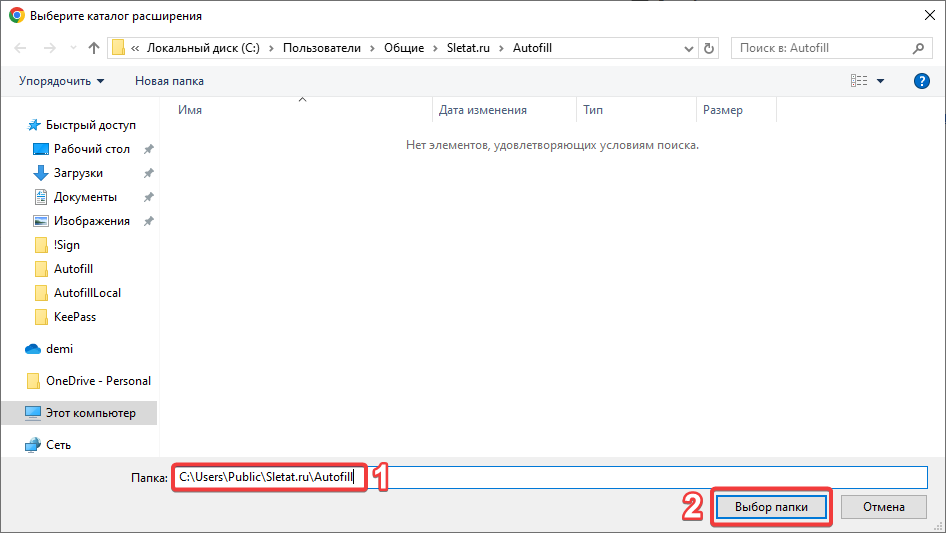Click the Back navigation arrow
Screen dimensions: 946x533
(21, 48)
